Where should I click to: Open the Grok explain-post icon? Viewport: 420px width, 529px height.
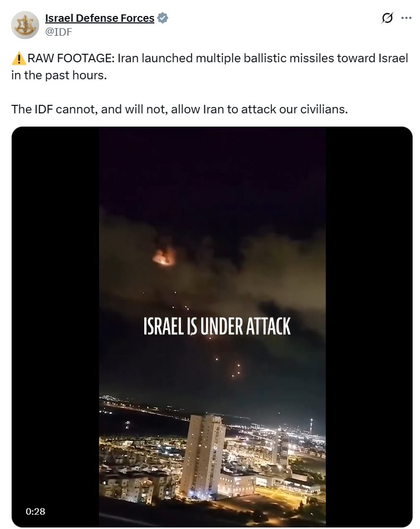click(x=388, y=18)
